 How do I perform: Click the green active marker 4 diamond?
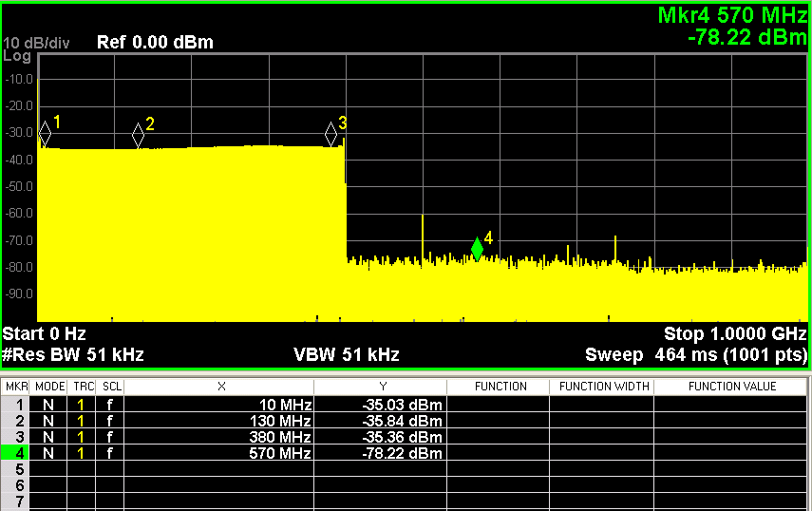(x=477, y=249)
